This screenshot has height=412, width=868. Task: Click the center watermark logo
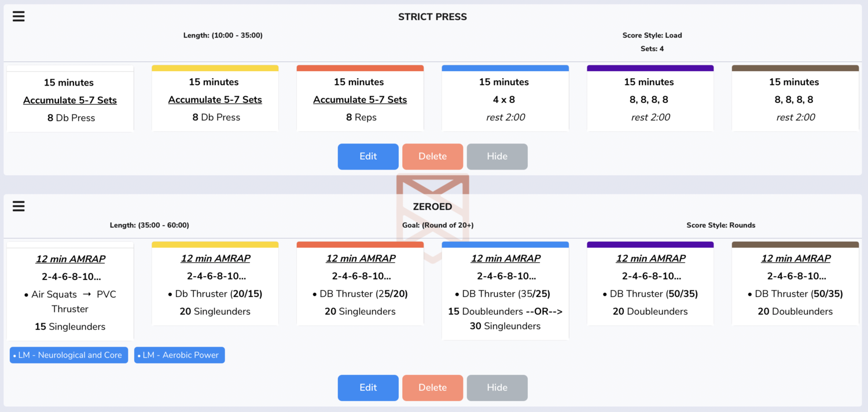coord(433,217)
